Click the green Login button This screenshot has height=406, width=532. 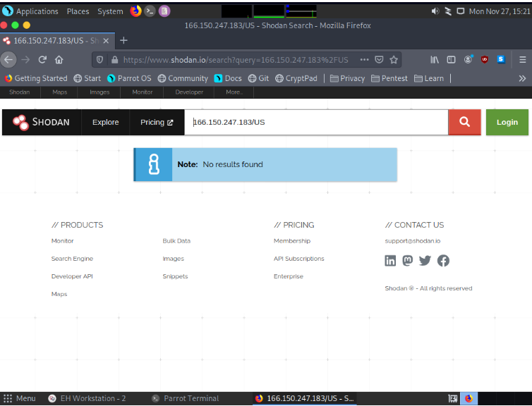pos(507,122)
